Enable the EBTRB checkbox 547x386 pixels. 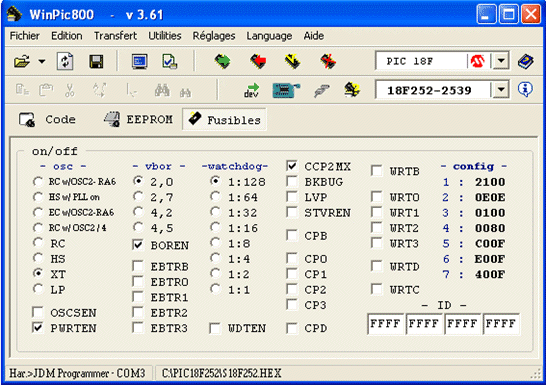tap(138, 266)
